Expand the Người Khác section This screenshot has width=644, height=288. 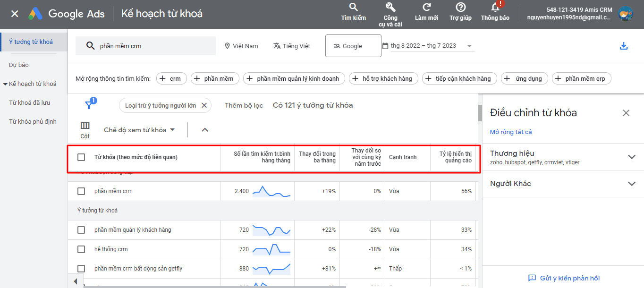point(632,184)
